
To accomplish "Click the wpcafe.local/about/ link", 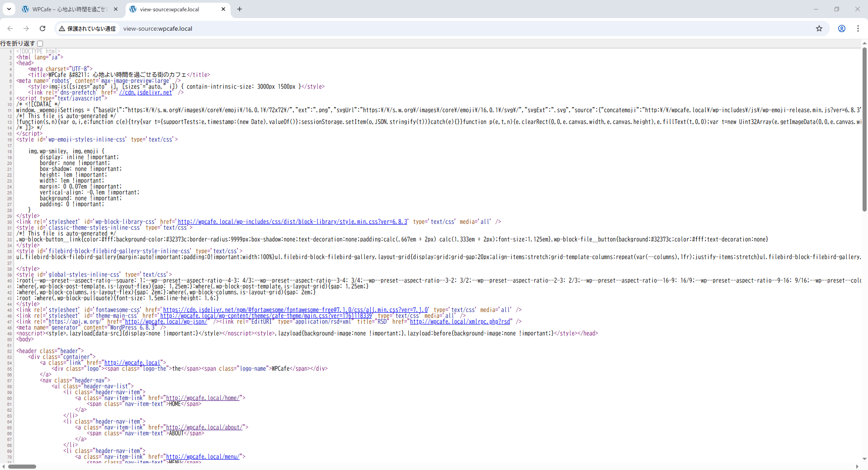I will pyautogui.click(x=205, y=428).
